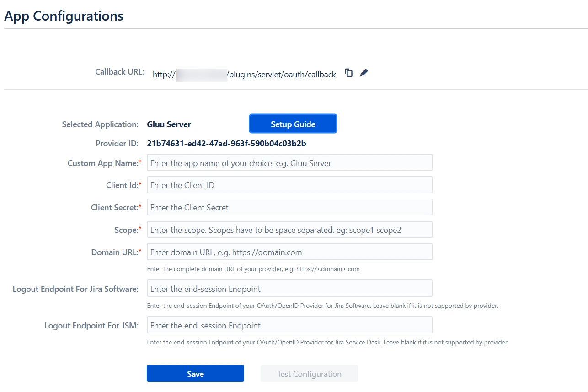Focus Logout Endpoint For Jira Software field
The image size is (588, 392).
289,289
